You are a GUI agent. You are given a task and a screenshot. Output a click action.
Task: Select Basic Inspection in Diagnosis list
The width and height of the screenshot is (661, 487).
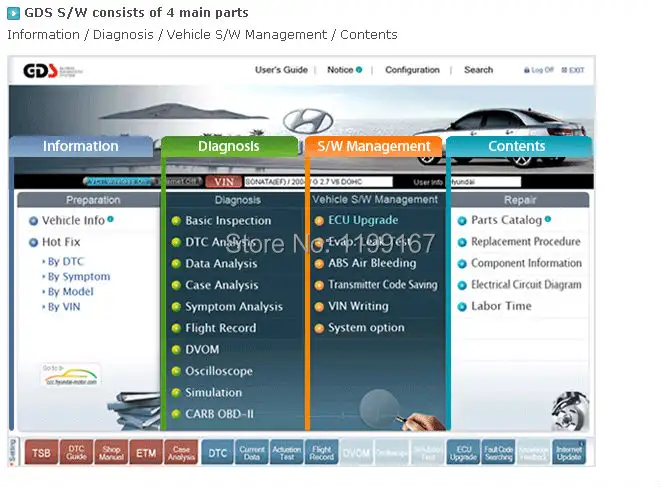coord(228,221)
